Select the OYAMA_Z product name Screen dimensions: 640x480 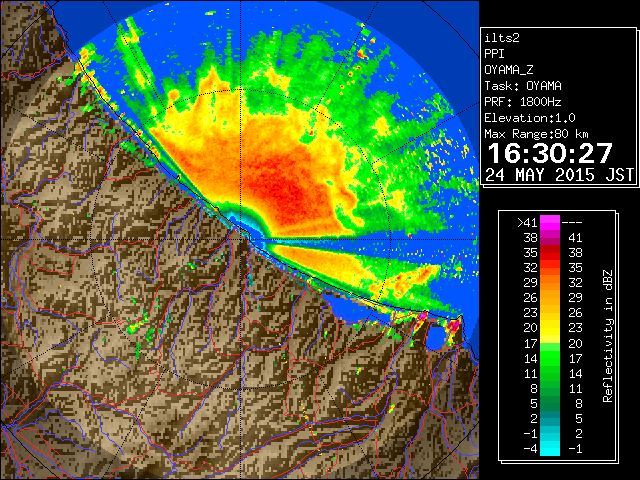pyautogui.click(x=509, y=70)
